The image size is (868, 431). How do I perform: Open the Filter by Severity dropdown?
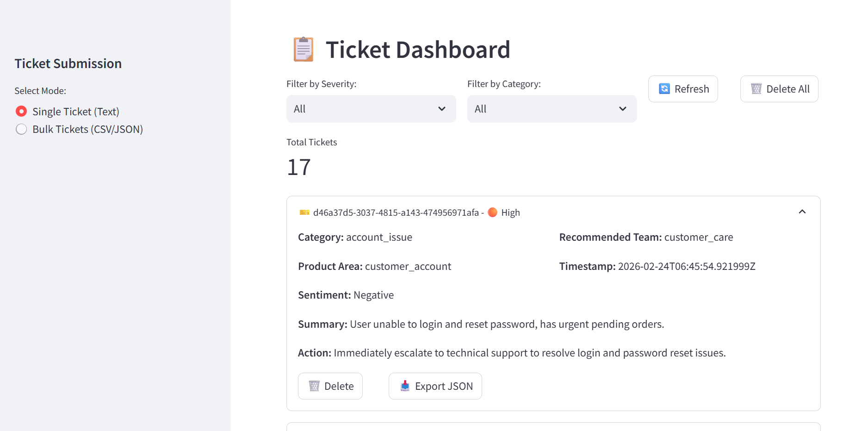pyautogui.click(x=371, y=109)
